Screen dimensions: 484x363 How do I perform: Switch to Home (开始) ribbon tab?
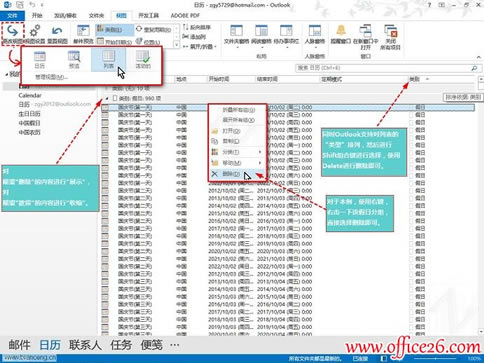(x=37, y=15)
